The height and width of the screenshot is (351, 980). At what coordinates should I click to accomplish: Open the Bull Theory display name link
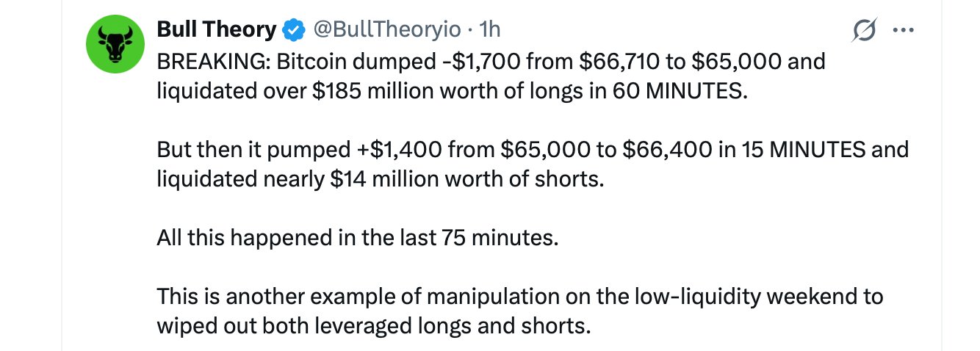(x=217, y=29)
